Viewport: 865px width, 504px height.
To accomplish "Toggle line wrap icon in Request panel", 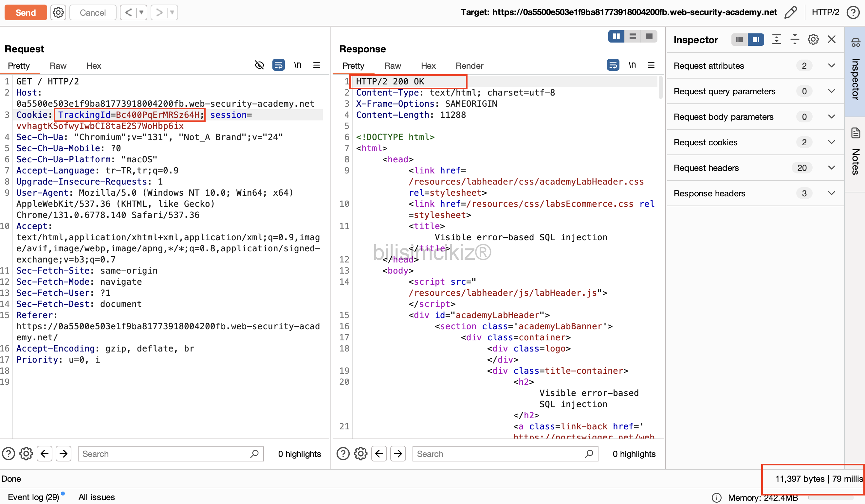I will pyautogui.click(x=278, y=65).
